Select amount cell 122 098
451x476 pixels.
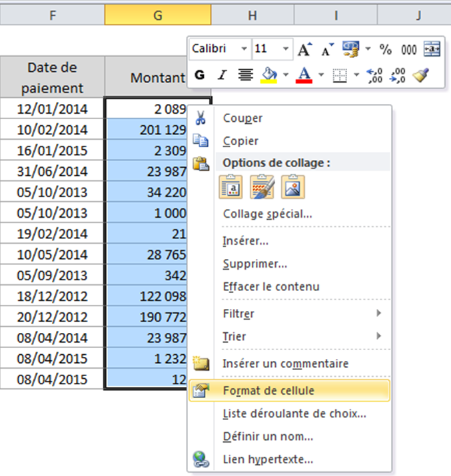point(147,296)
